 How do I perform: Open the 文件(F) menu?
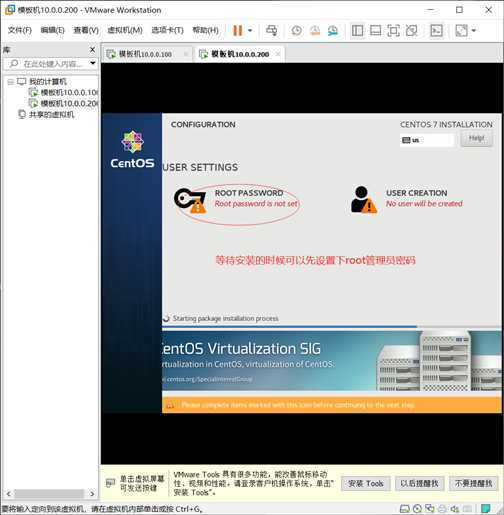click(x=20, y=30)
